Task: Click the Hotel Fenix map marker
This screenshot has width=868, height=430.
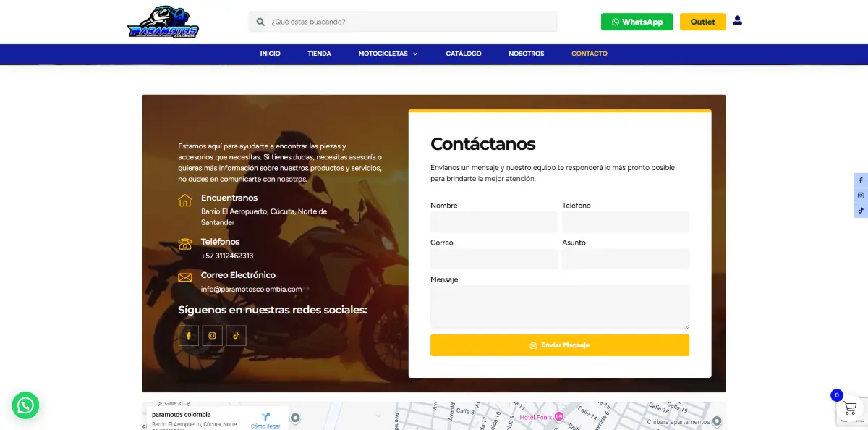Action: (558, 417)
